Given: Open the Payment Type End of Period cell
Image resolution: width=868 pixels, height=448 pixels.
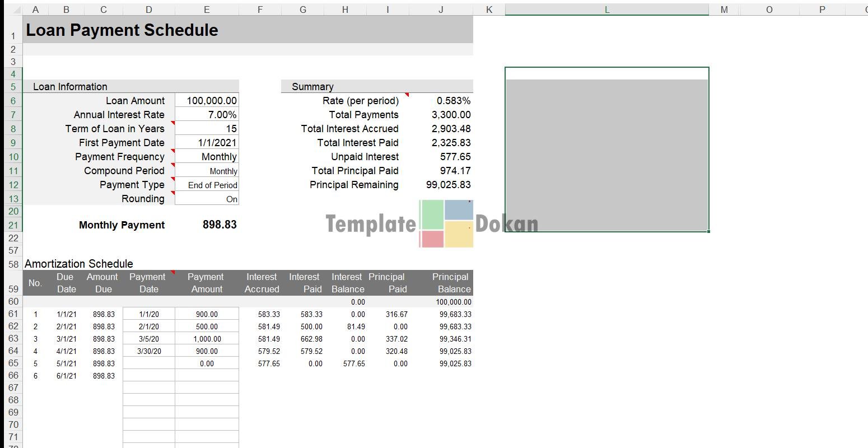Looking at the screenshot, I should click(207, 185).
